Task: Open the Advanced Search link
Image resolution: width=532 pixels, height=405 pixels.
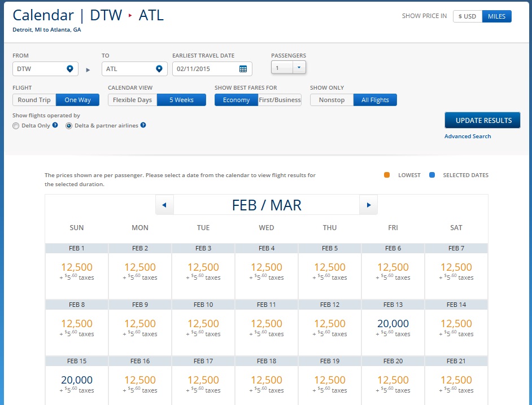Action: [x=468, y=136]
